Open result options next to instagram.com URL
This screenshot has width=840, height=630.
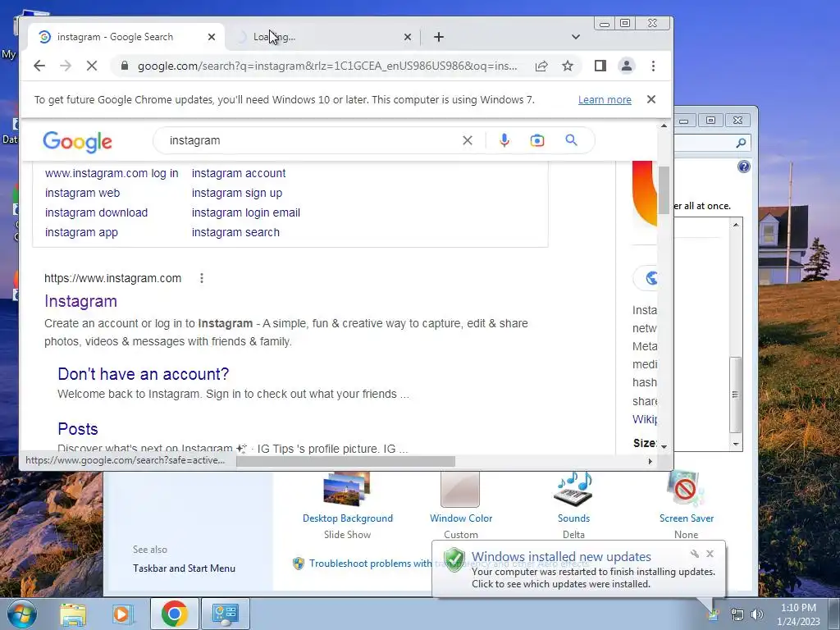(202, 278)
